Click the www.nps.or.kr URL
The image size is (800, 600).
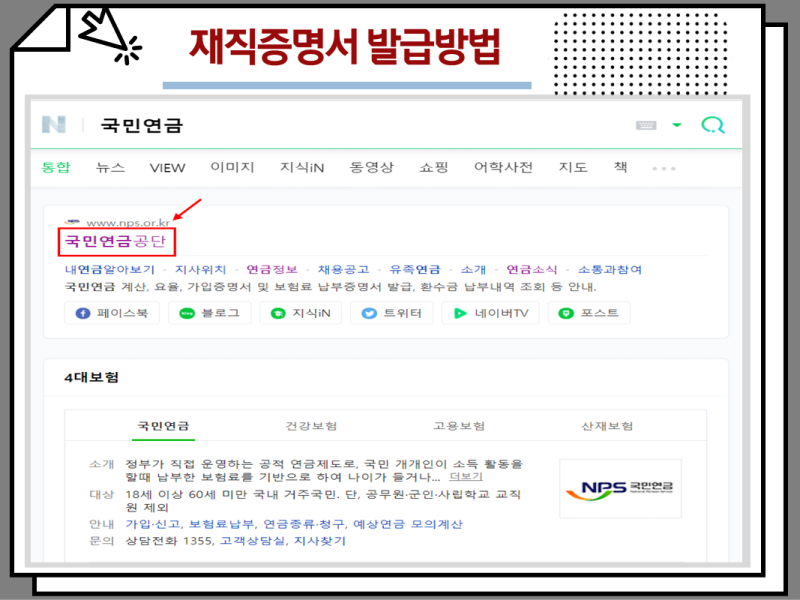pos(128,223)
